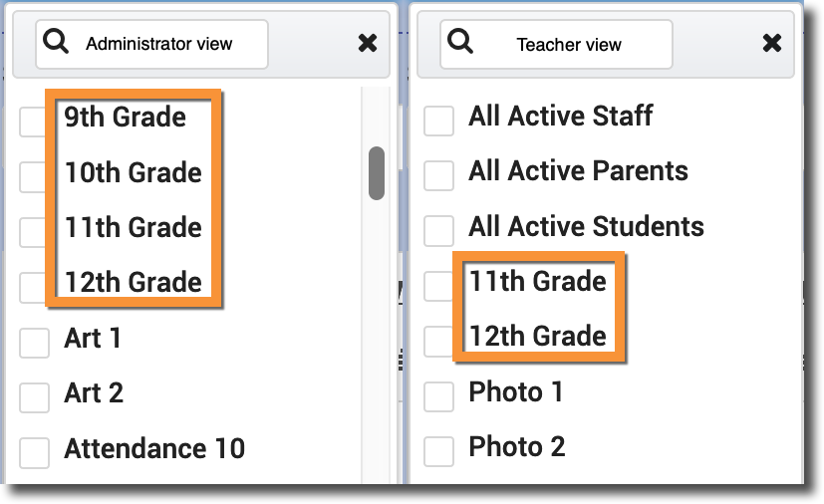Check the Photo 1 checkbox
The image size is (824, 504).
(439, 396)
